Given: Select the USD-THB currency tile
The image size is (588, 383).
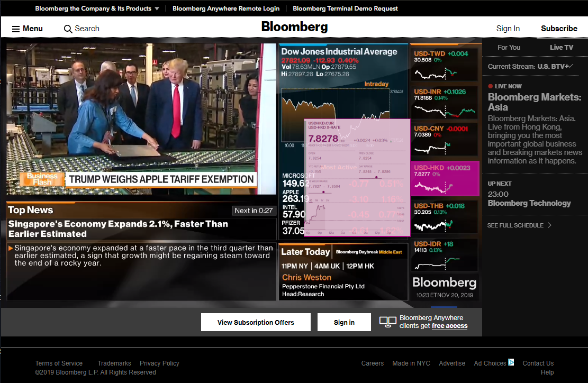Looking at the screenshot, I should [x=445, y=217].
